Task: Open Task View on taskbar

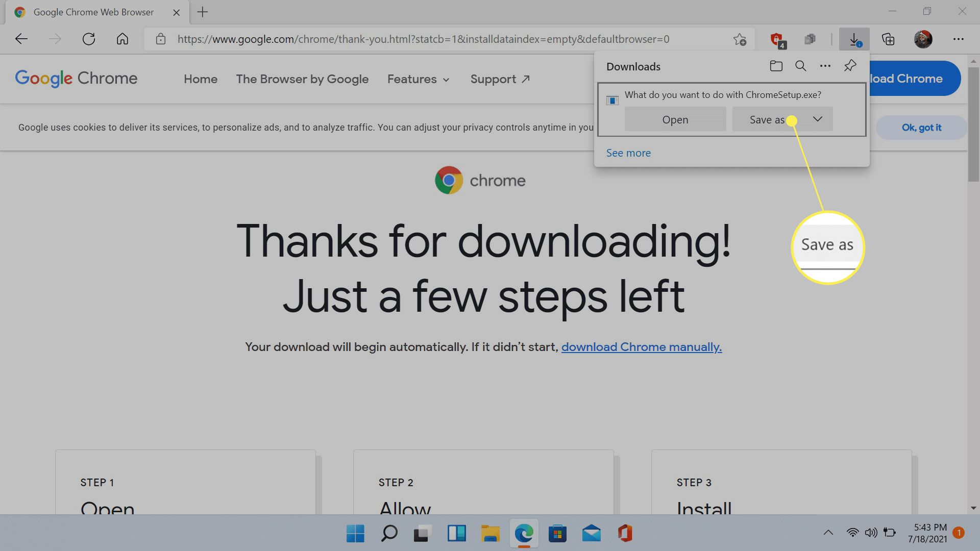Action: tap(423, 534)
